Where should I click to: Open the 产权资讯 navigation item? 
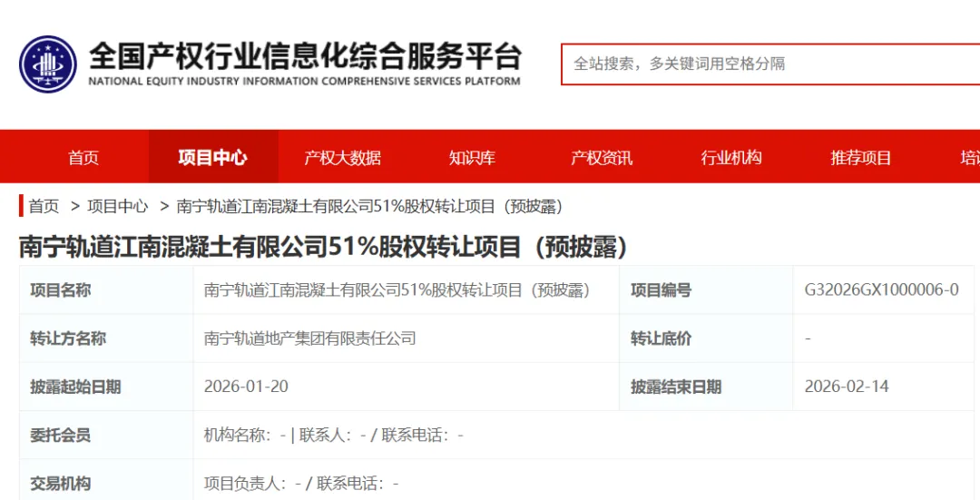tap(602, 158)
